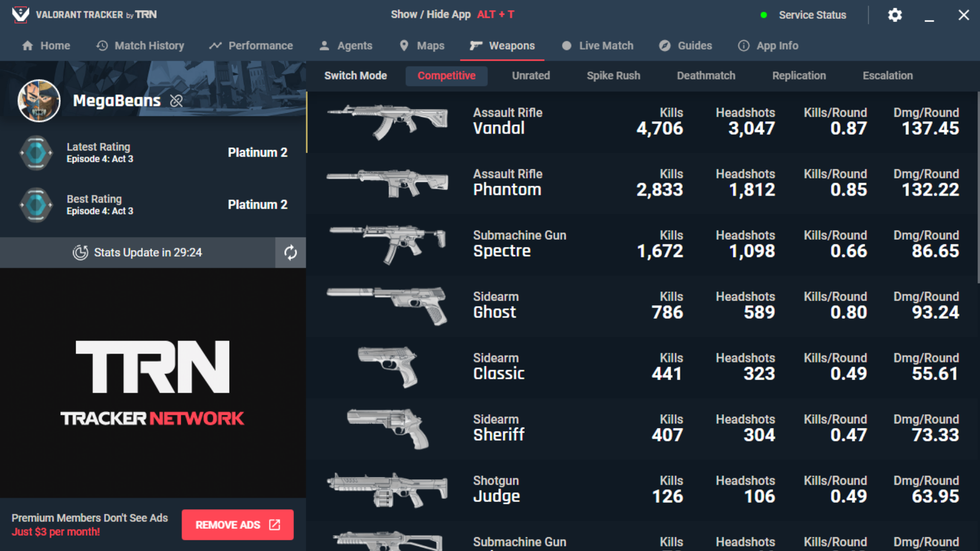Click the Stats Update countdown refresh control
980x551 pixels.
[x=290, y=253]
